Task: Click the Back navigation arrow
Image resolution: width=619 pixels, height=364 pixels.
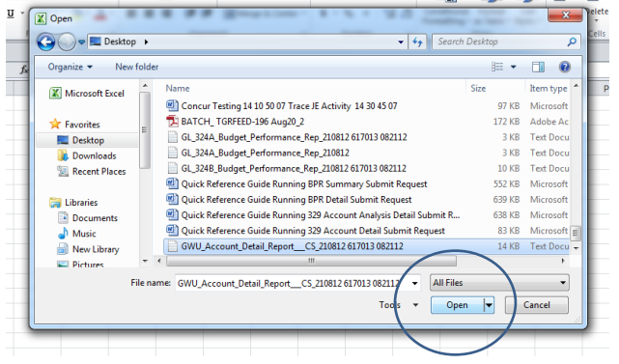Action: (45, 42)
